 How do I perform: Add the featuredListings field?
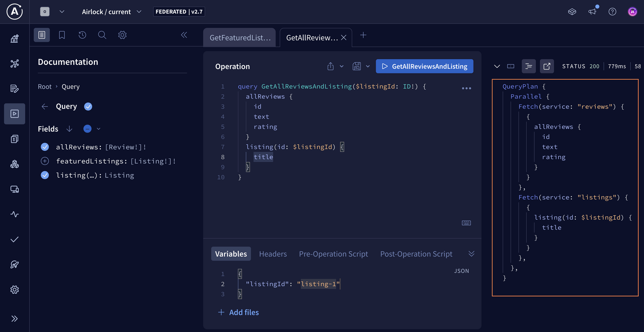(45, 161)
